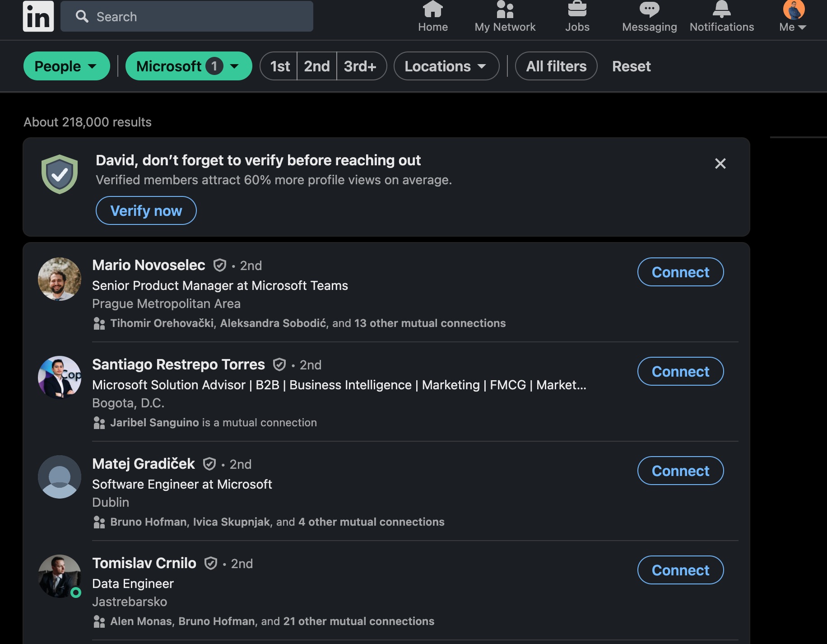The width and height of the screenshot is (827, 644).
Task: Click the verification shield beside Mario Novoselec
Action: 220,266
